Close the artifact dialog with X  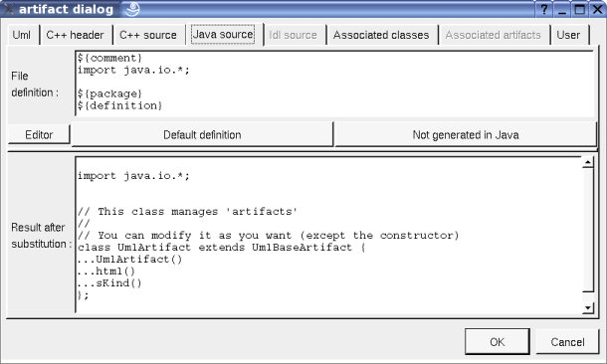point(598,9)
